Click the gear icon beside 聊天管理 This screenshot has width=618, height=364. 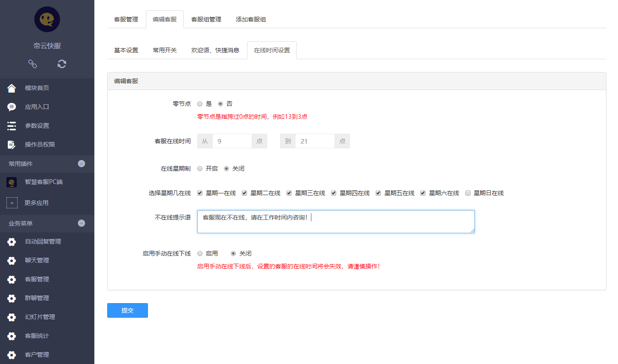12,261
